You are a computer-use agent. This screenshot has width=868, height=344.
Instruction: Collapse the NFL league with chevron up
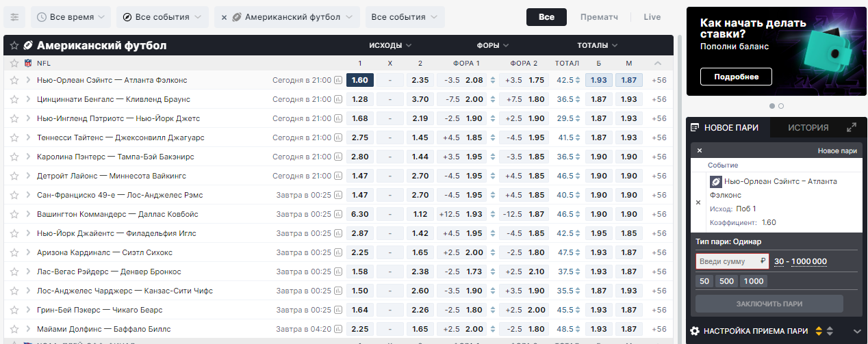pyautogui.click(x=658, y=63)
